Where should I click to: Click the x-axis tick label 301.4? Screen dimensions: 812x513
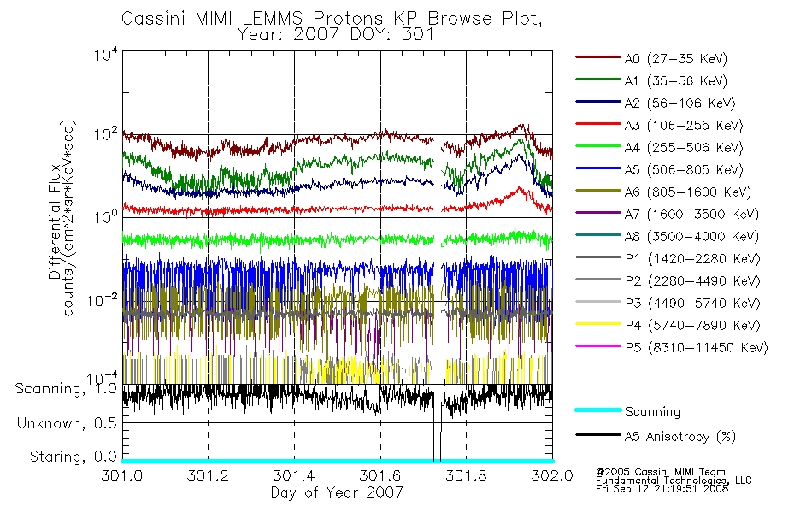294,475
